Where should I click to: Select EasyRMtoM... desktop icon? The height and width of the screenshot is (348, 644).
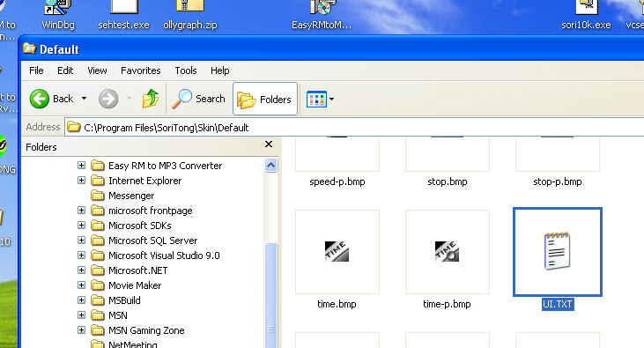322,15
